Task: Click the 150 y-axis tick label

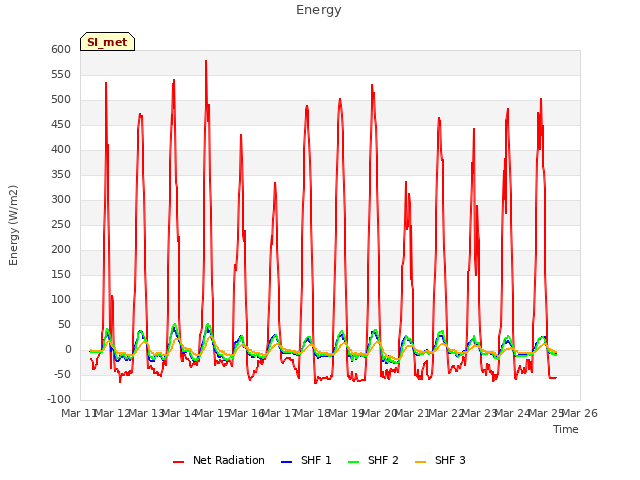Action: coord(61,275)
